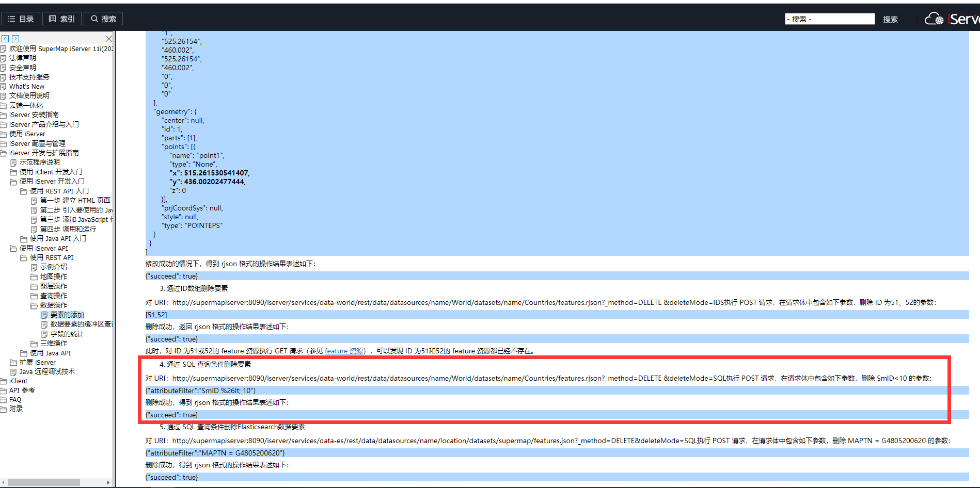Open the feature 资源 hyperlink
The height and width of the screenshot is (488, 980).
tap(344, 351)
